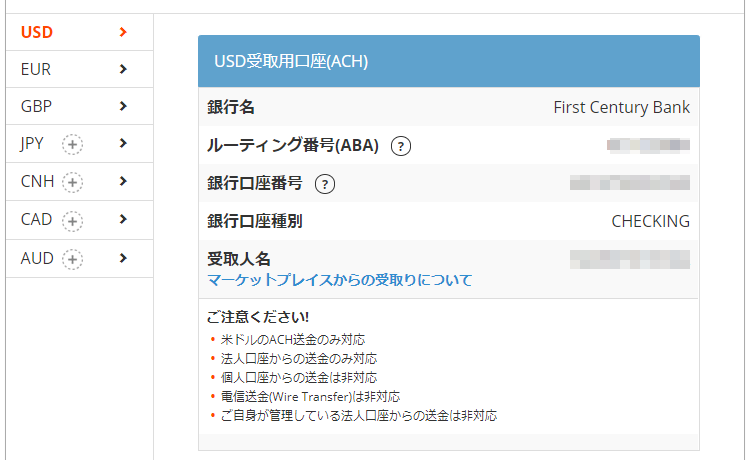
Task: Click the CNH row chevron arrow
Action: click(123, 181)
